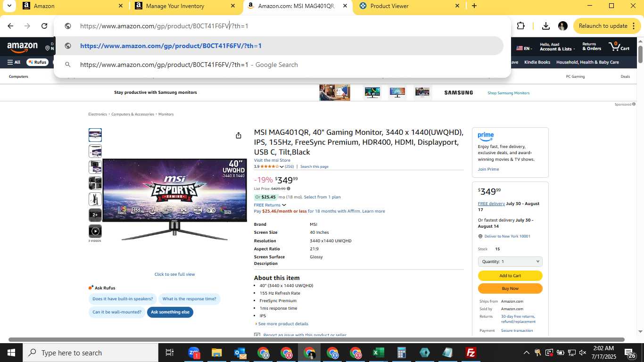Screen dimensions: 644x362
Task: Show hidden system tray icons
Action: (527, 353)
